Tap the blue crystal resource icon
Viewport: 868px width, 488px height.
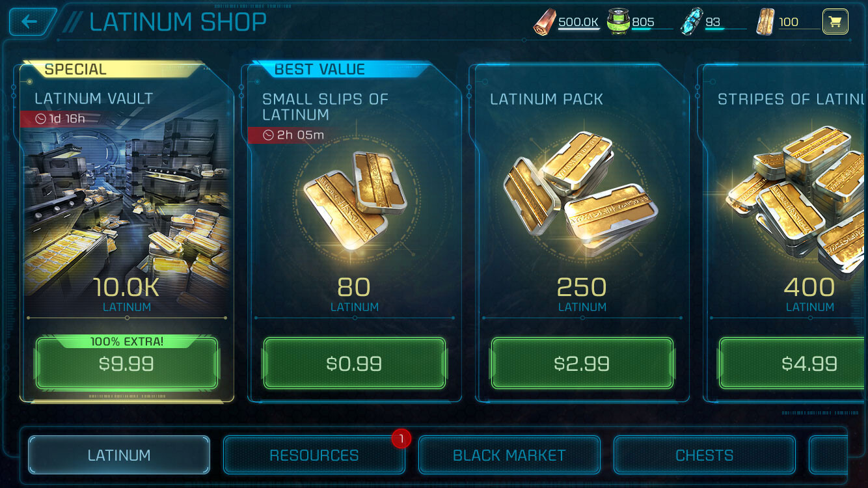[x=691, y=22]
